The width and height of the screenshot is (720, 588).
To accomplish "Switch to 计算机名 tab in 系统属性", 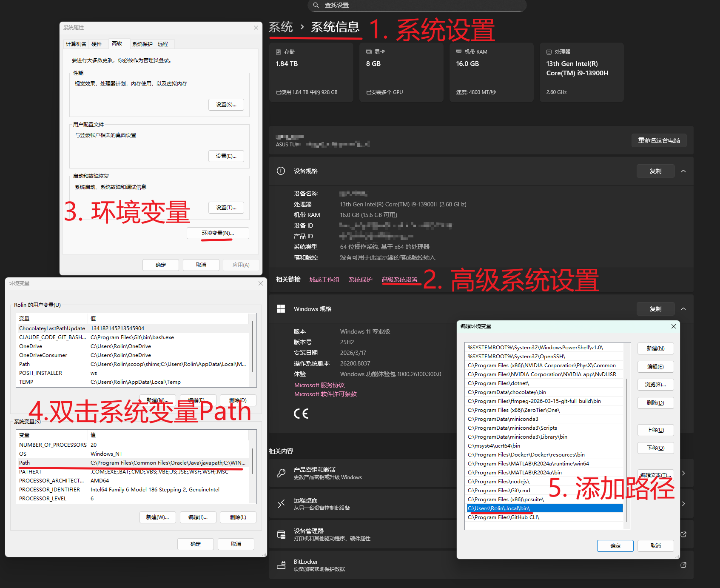I will [76, 44].
